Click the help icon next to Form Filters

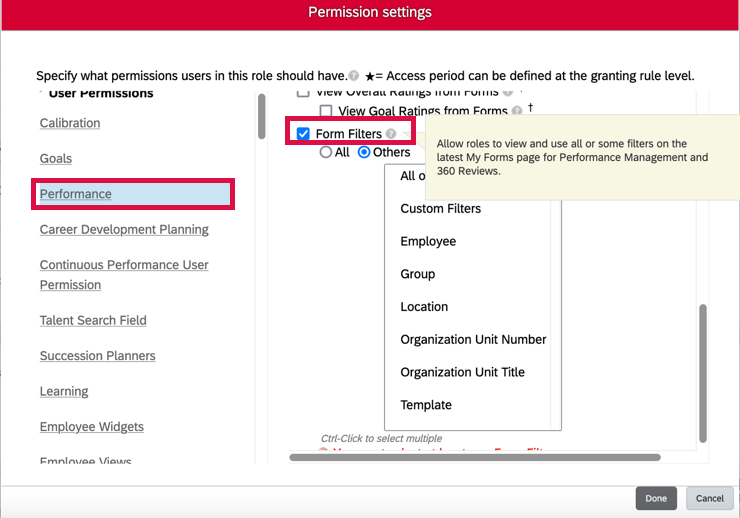click(x=391, y=134)
